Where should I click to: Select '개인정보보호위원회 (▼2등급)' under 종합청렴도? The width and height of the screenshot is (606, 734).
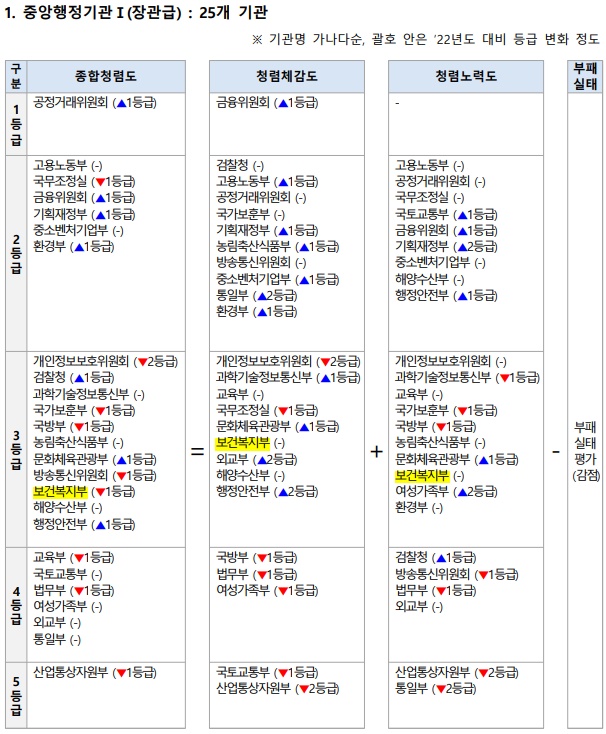pos(106,361)
